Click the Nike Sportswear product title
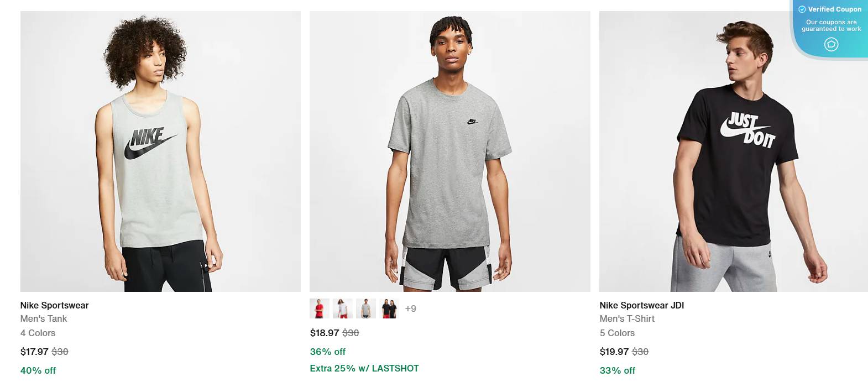 [x=55, y=305]
